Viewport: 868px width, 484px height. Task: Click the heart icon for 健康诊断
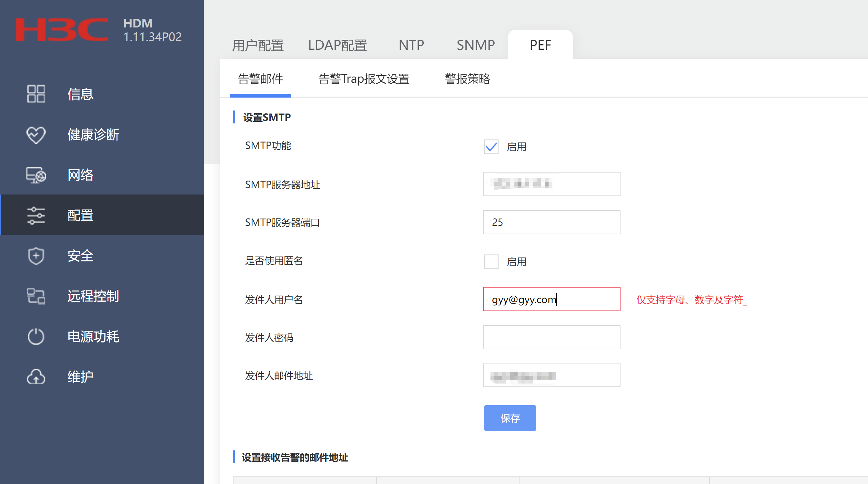(x=36, y=135)
